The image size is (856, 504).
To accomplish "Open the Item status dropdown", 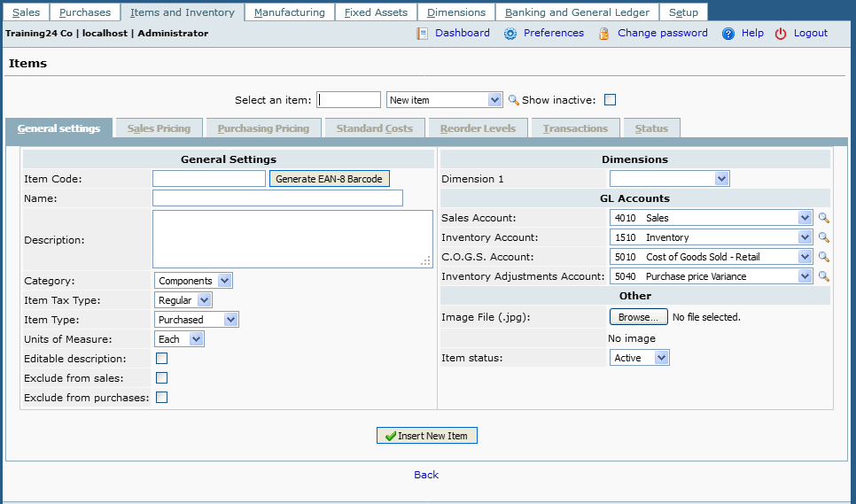I will click(x=640, y=358).
